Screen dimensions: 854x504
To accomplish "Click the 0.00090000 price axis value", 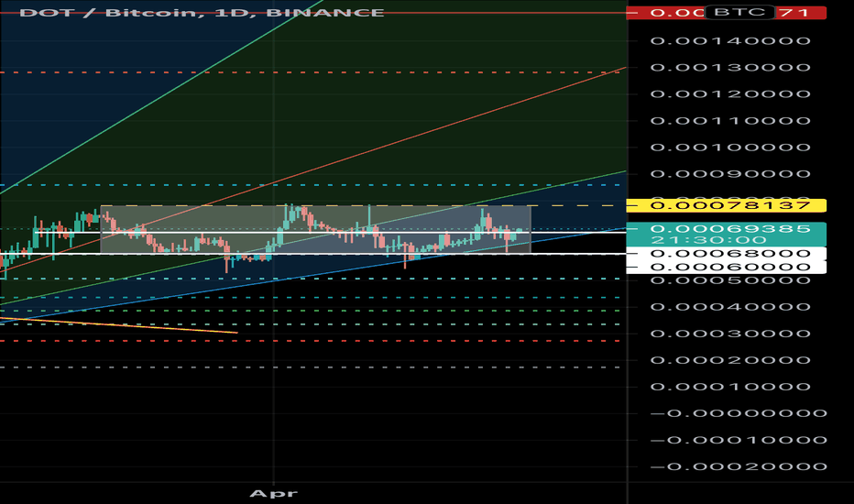I will (730, 174).
